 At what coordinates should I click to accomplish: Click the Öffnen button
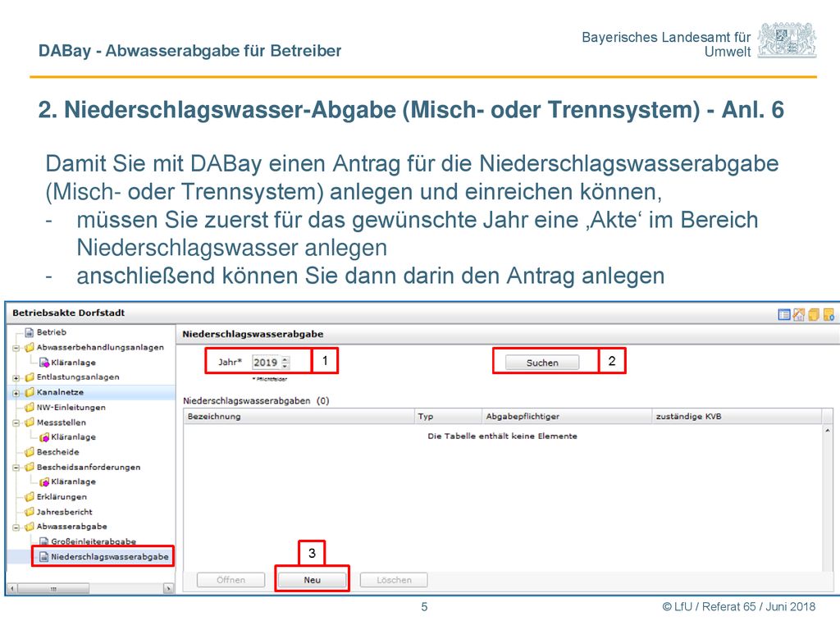click(x=231, y=580)
